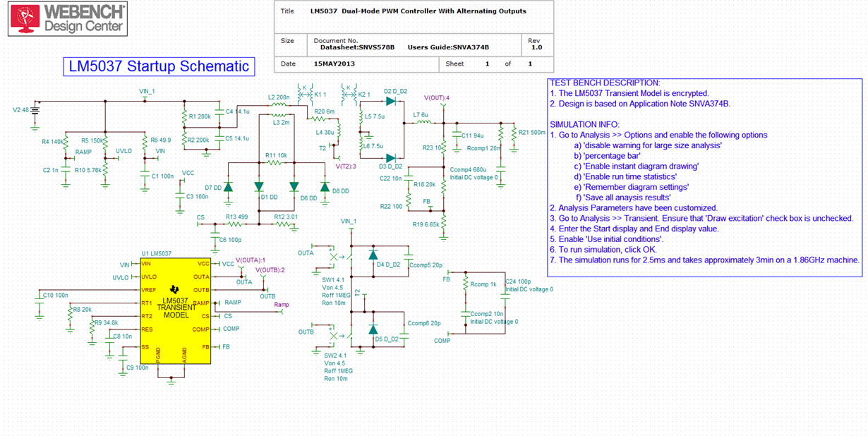The width and height of the screenshot is (868, 436).
Task: Click the VREF pin on the LM5037 chip
Action: coord(148,290)
